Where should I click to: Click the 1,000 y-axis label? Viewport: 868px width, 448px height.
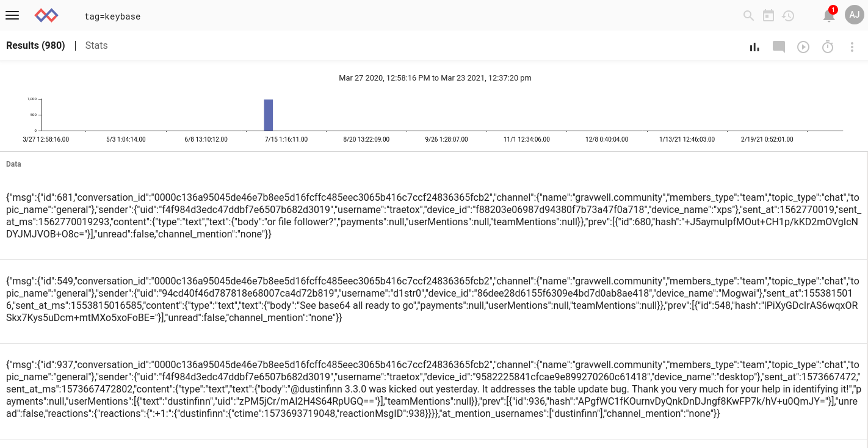point(32,99)
